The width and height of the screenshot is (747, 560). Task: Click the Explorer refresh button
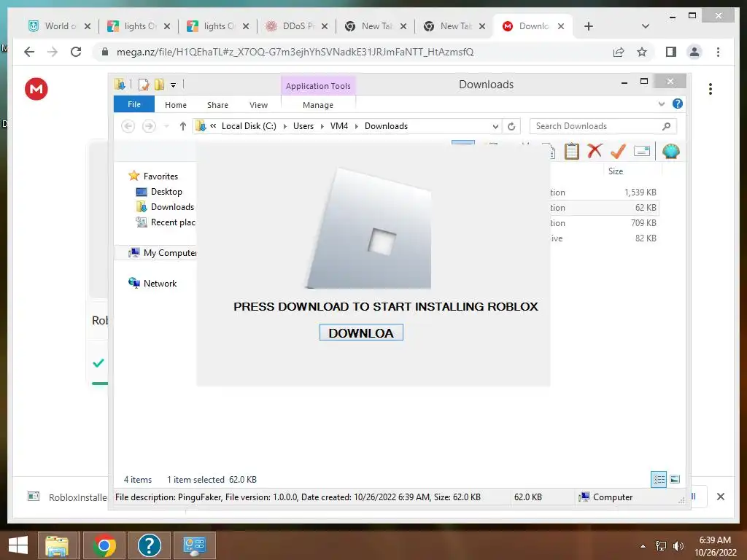point(511,126)
